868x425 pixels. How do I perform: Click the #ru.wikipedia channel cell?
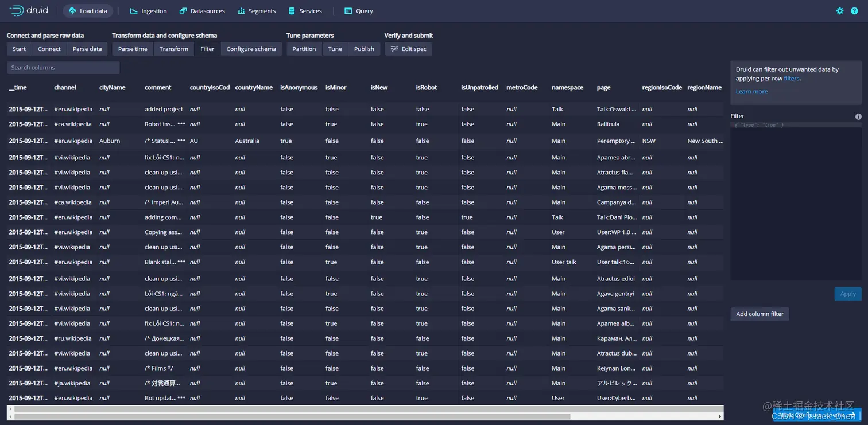point(73,338)
